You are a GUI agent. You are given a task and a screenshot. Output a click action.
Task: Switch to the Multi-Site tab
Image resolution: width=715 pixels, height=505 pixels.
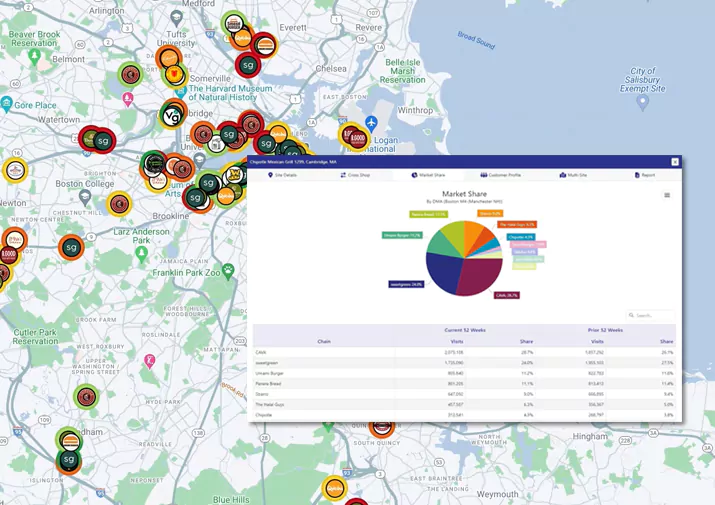tap(573, 175)
